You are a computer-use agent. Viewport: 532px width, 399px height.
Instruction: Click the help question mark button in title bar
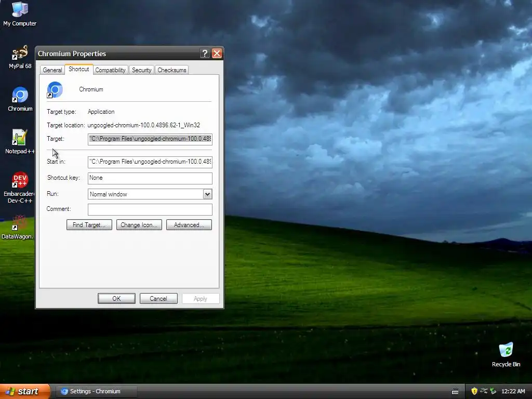(204, 54)
